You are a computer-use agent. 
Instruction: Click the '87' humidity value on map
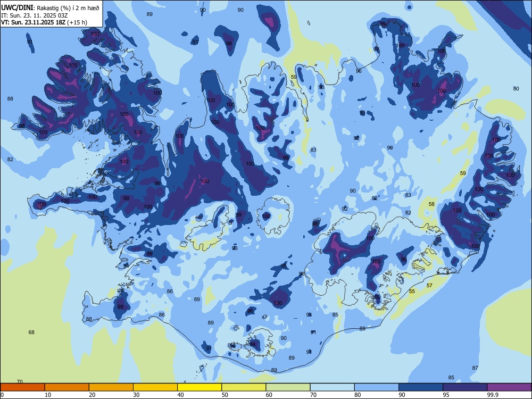coord(475,368)
